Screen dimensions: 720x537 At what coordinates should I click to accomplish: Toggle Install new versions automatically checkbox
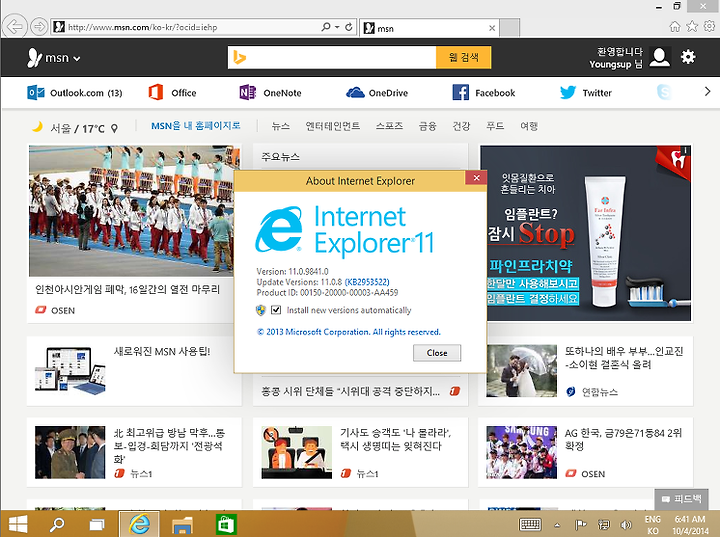click(276, 310)
